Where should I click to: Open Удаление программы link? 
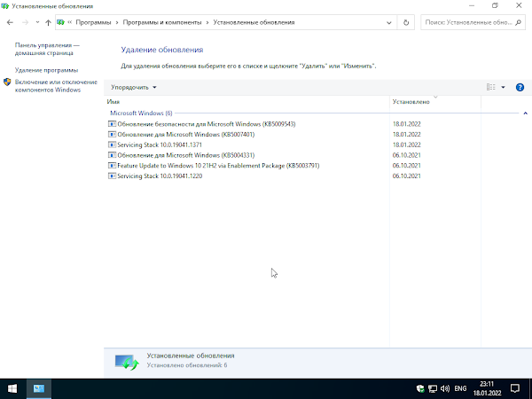[46, 70]
